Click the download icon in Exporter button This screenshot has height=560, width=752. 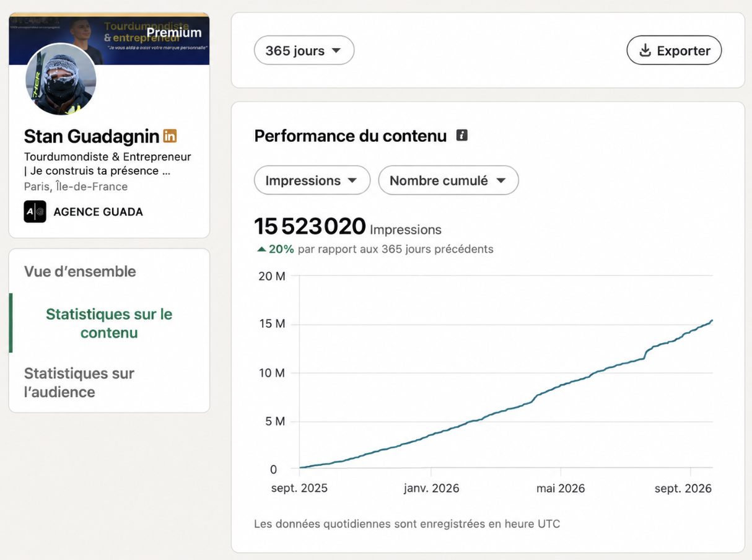pyautogui.click(x=645, y=50)
